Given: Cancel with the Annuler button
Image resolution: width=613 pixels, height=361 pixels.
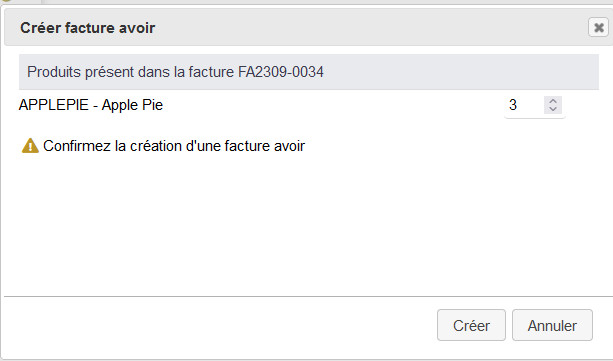Looking at the screenshot, I should (x=552, y=325).
